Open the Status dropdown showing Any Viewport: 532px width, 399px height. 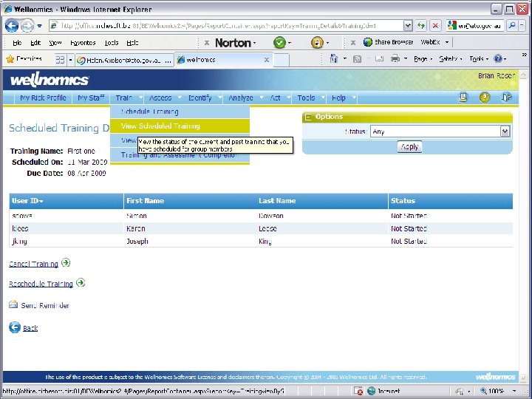pos(440,132)
